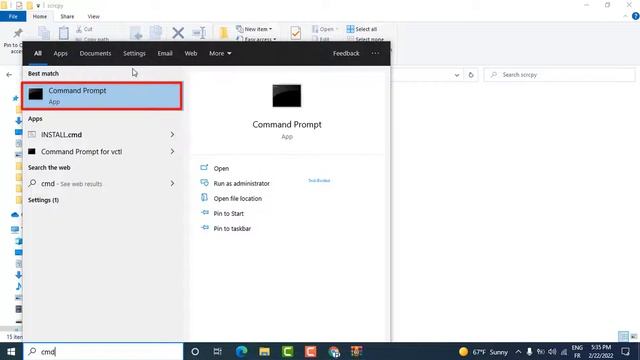The width and height of the screenshot is (640, 360).
Task: Click the microphone tray icon
Action: click(529, 352)
